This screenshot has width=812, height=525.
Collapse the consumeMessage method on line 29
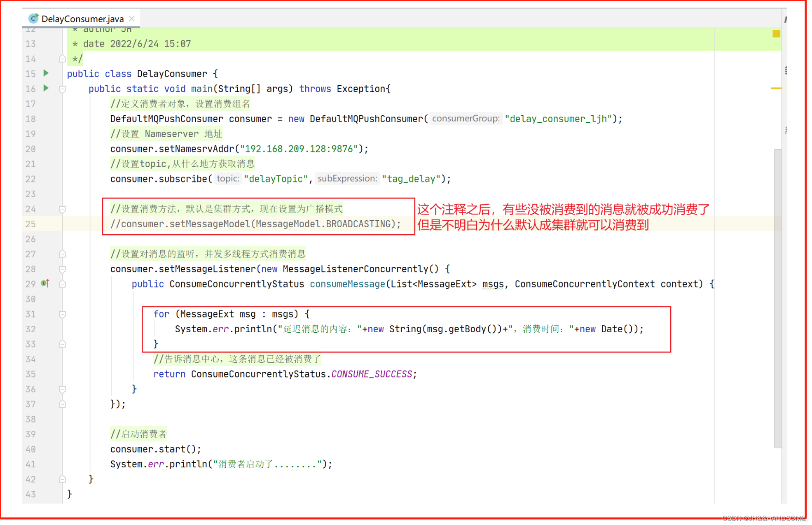63,284
